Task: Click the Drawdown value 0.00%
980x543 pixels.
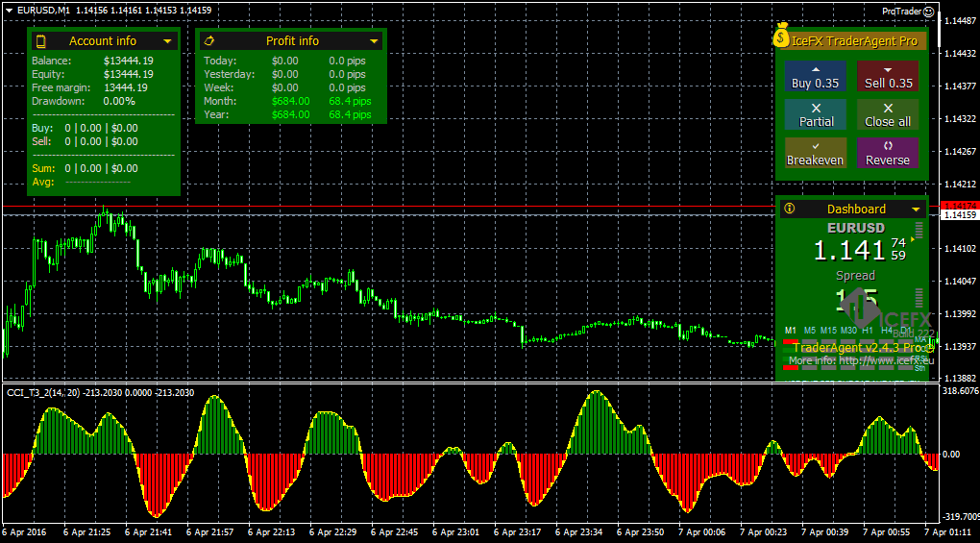Action: (119, 101)
